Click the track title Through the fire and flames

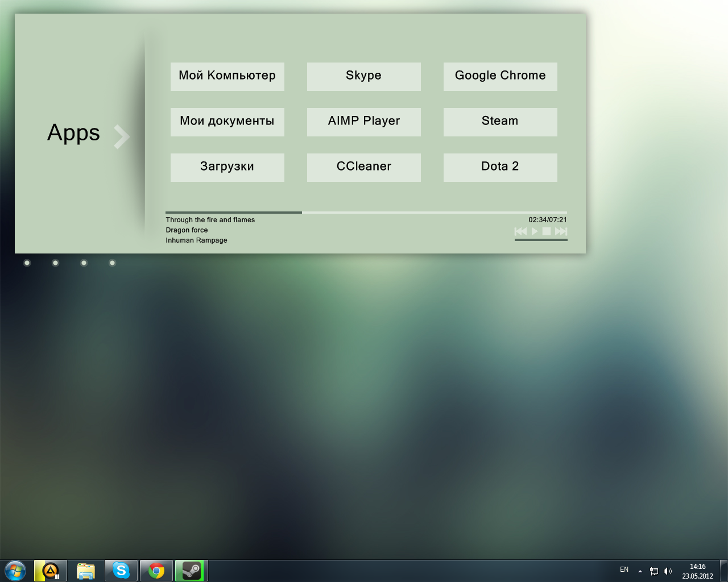tap(210, 220)
